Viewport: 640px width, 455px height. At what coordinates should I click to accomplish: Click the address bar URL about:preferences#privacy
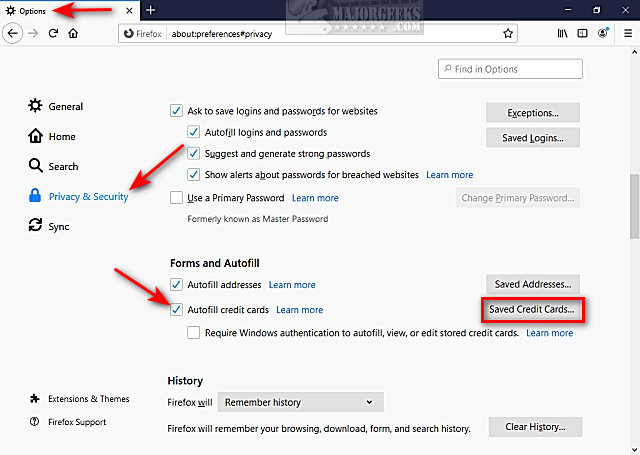point(222,34)
